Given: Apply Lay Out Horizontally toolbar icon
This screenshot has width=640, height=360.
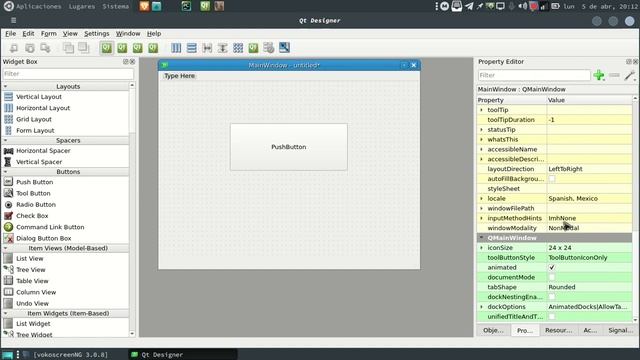Looking at the screenshot, I should (x=176, y=48).
